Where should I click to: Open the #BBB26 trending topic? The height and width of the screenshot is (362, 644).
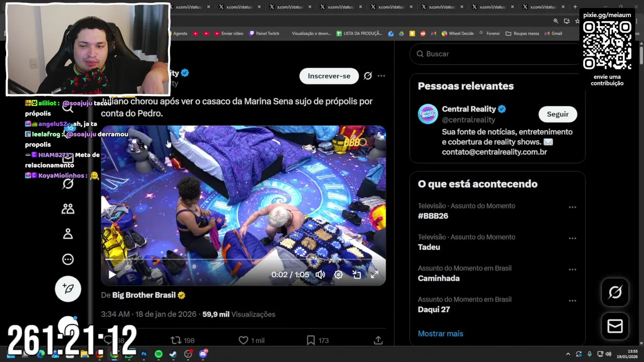pyautogui.click(x=433, y=216)
